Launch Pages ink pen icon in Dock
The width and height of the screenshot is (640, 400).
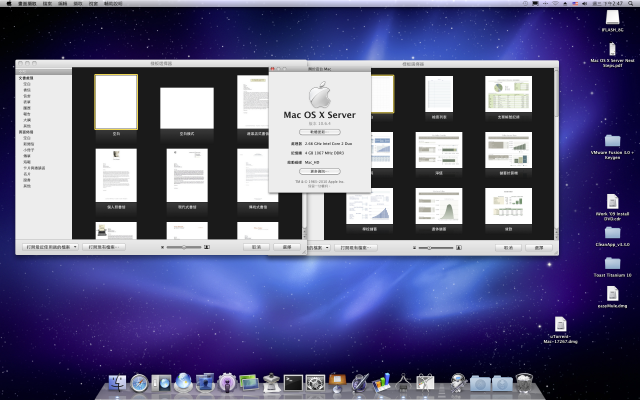[x=359, y=383]
